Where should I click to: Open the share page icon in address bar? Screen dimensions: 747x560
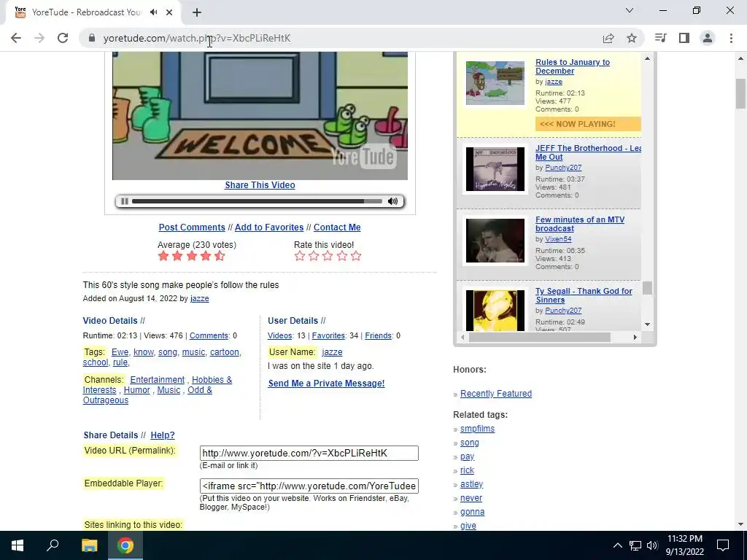(x=608, y=38)
